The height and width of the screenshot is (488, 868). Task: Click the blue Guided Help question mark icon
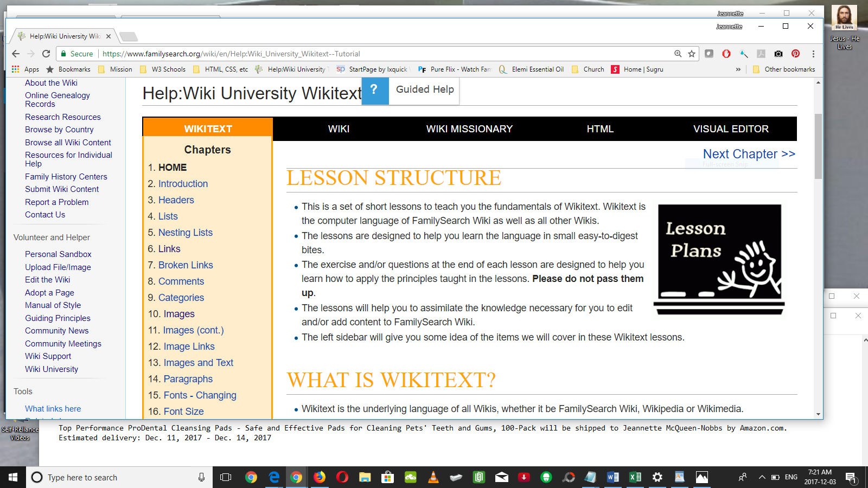coord(375,91)
